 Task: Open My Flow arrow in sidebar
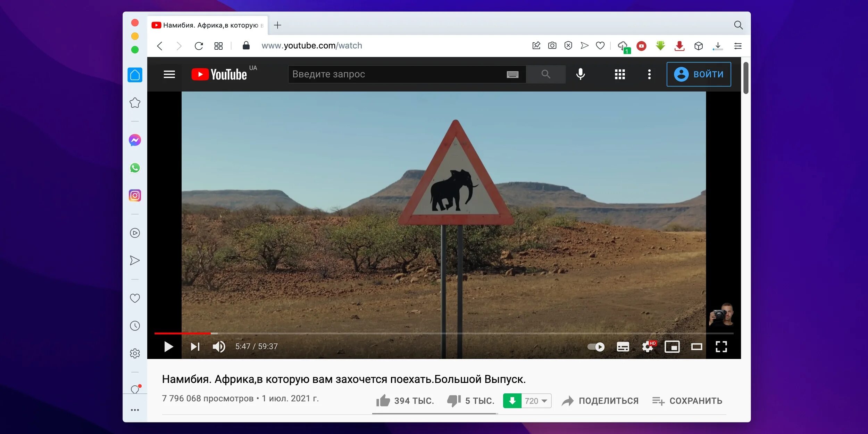pos(135,260)
